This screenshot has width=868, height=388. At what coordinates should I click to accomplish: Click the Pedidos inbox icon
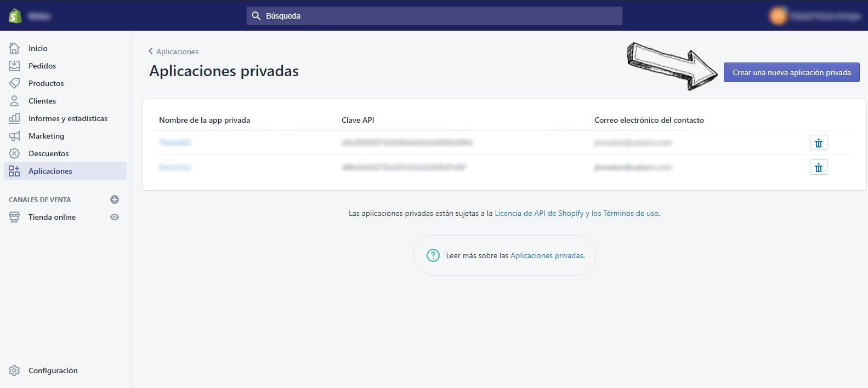click(14, 66)
